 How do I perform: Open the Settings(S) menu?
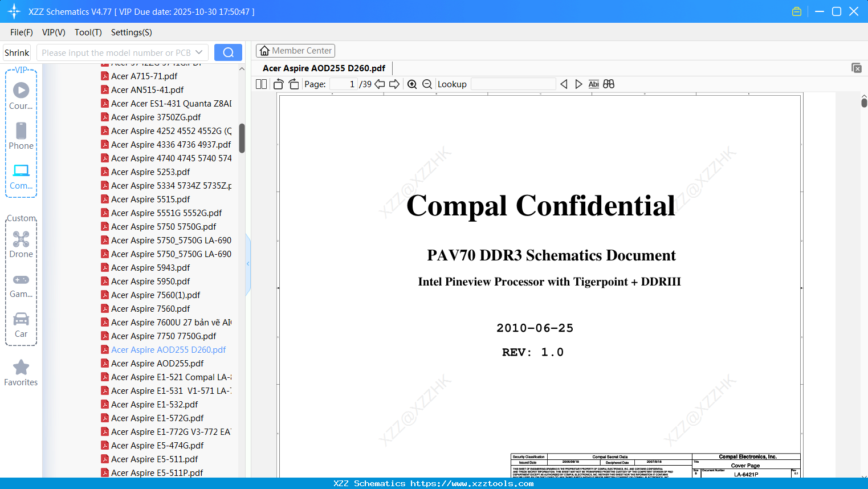[x=131, y=32]
